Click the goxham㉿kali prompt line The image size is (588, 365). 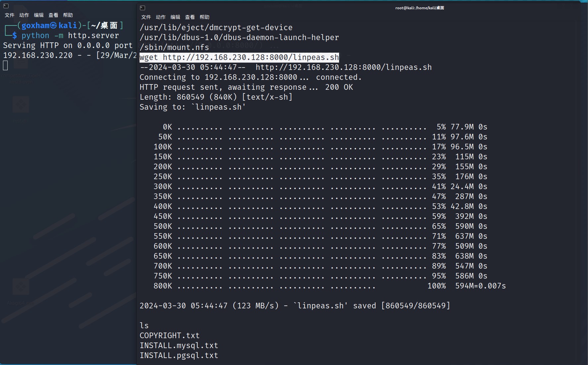click(x=64, y=26)
